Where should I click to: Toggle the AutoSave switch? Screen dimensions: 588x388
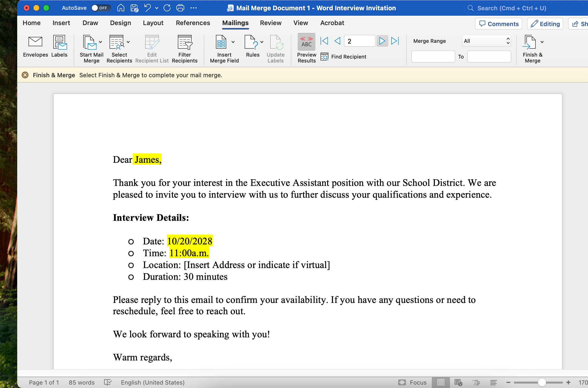pyautogui.click(x=101, y=8)
